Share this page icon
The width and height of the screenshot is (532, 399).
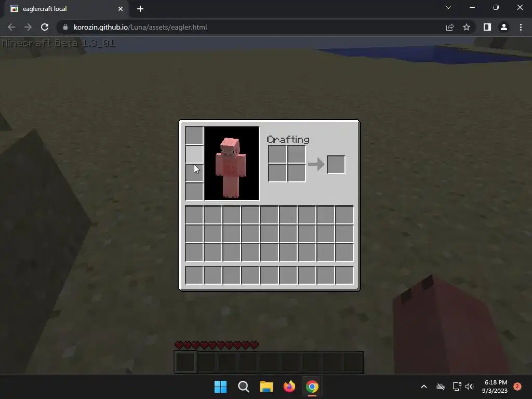(450, 27)
